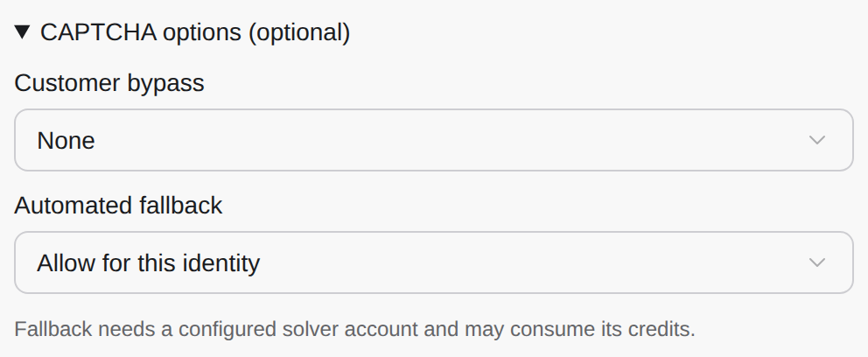Focus the Automated fallback combo box
This screenshot has height=357, width=868.
coord(434,262)
